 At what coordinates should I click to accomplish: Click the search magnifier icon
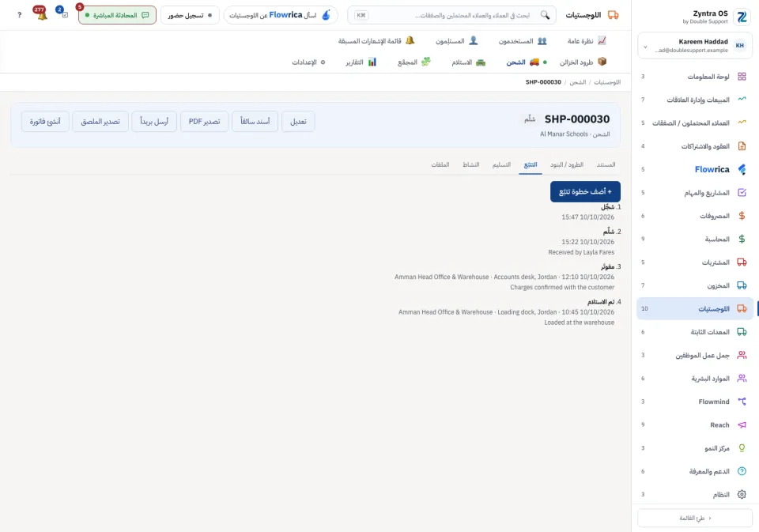pyautogui.click(x=545, y=15)
